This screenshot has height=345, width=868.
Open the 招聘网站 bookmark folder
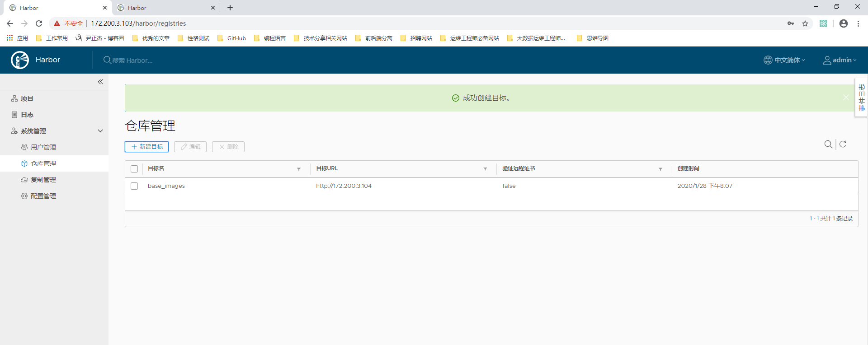(416, 38)
